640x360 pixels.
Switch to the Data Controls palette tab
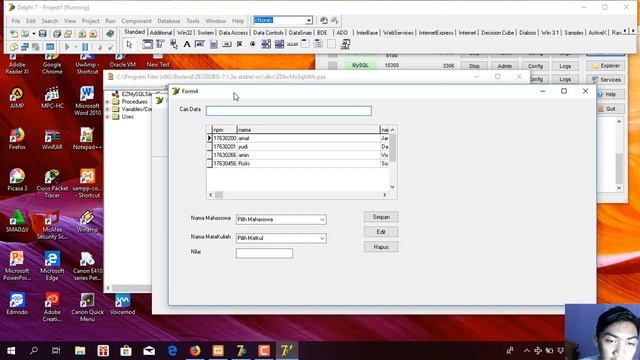[268, 33]
